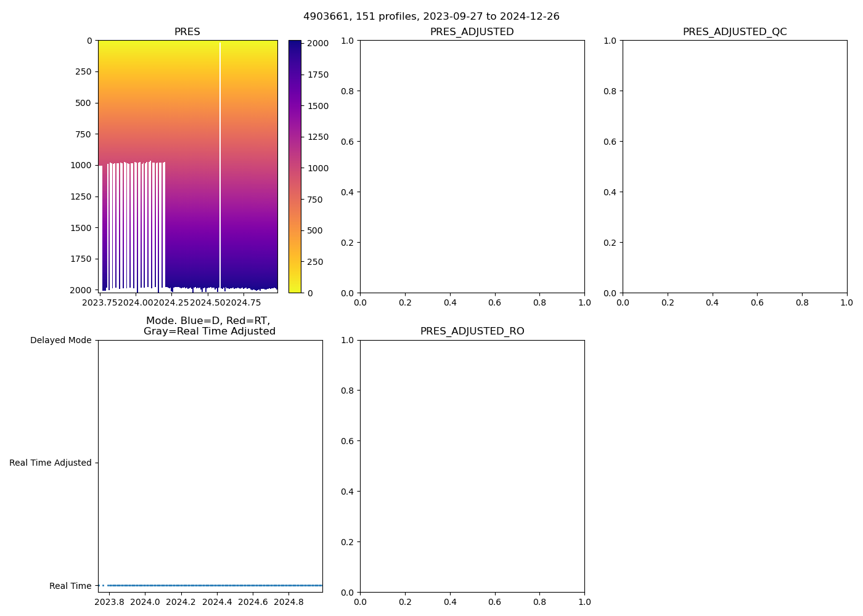
Task: Click inside the empty PRES_ADJUSTED_RO plot
Action: [472, 466]
